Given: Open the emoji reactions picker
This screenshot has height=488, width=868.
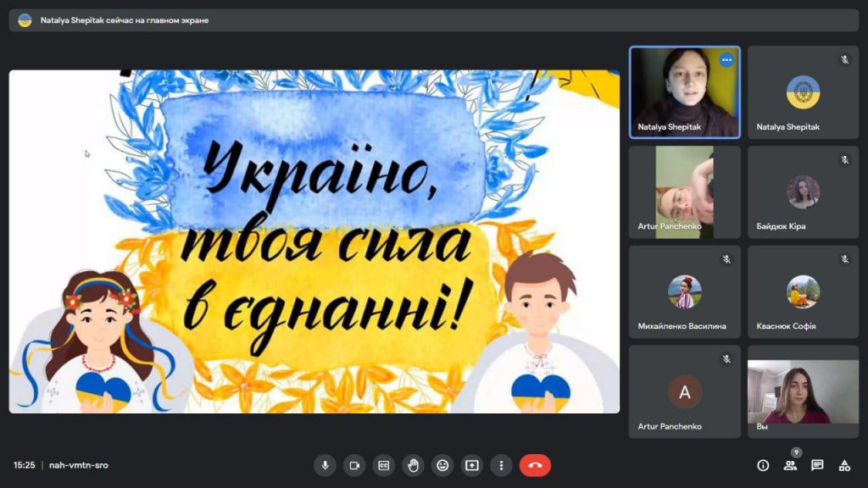Looking at the screenshot, I should click(x=442, y=465).
